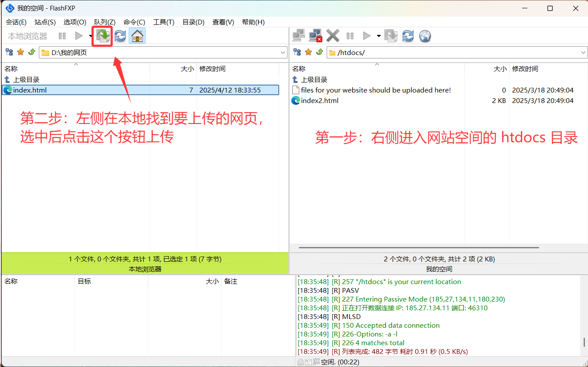Click the globe icon in remote toolbar
This screenshot has width=588, height=367.
pyautogui.click(x=425, y=36)
